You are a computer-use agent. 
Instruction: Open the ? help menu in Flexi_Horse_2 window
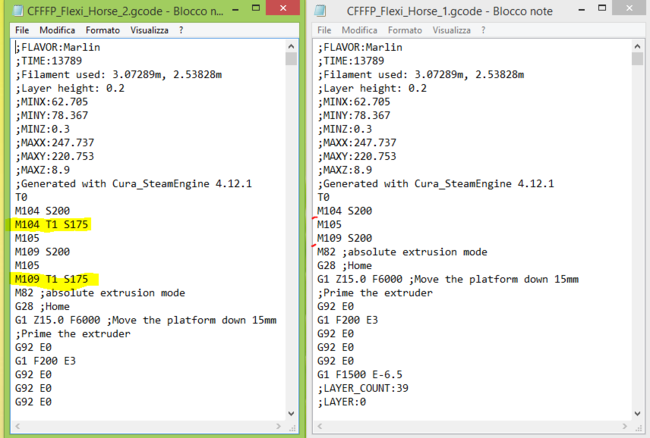point(181,30)
